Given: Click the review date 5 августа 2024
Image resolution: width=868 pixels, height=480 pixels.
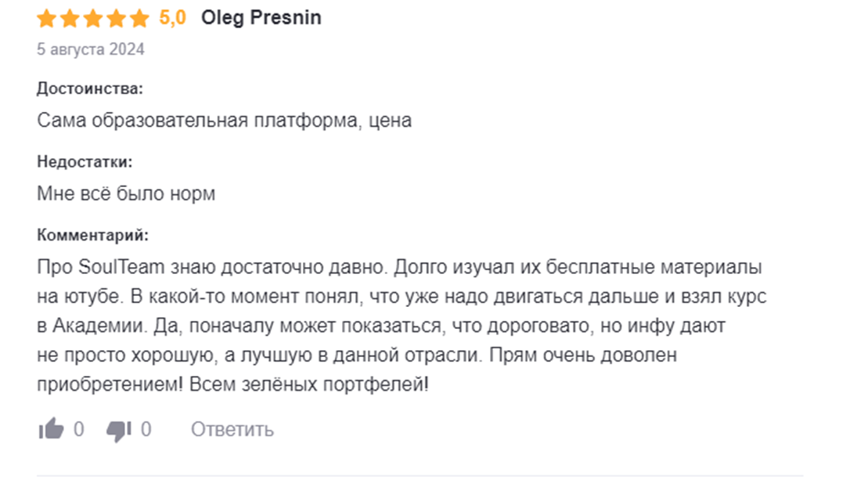Looking at the screenshot, I should click(91, 49).
